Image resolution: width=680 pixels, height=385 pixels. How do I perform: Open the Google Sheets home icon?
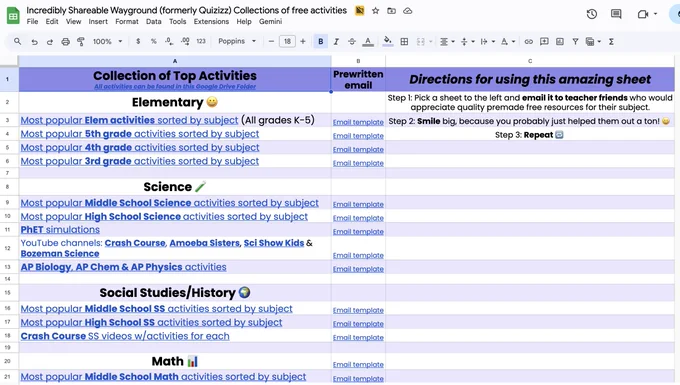tap(13, 16)
